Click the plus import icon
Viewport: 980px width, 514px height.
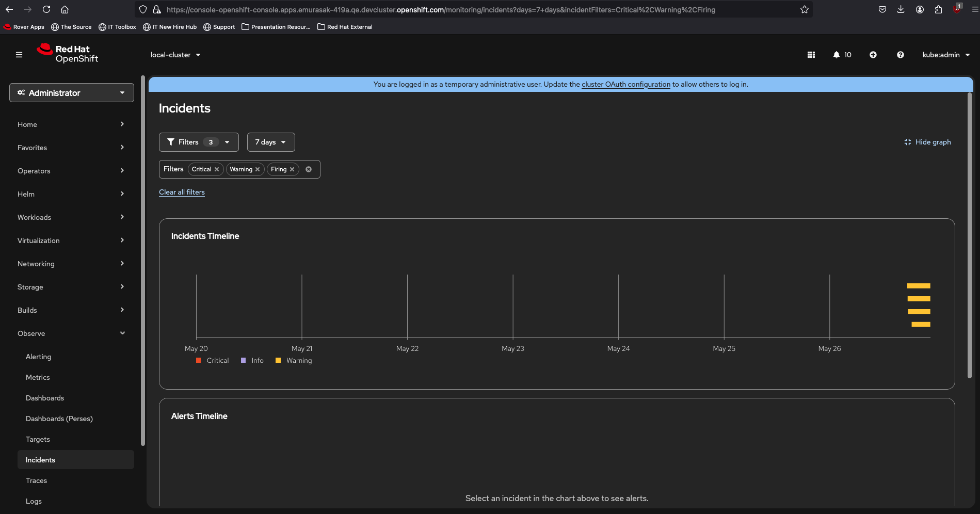pyautogui.click(x=873, y=55)
